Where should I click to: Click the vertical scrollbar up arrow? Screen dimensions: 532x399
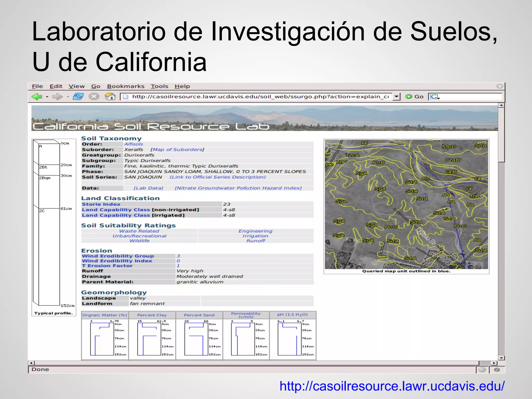(x=501, y=105)
